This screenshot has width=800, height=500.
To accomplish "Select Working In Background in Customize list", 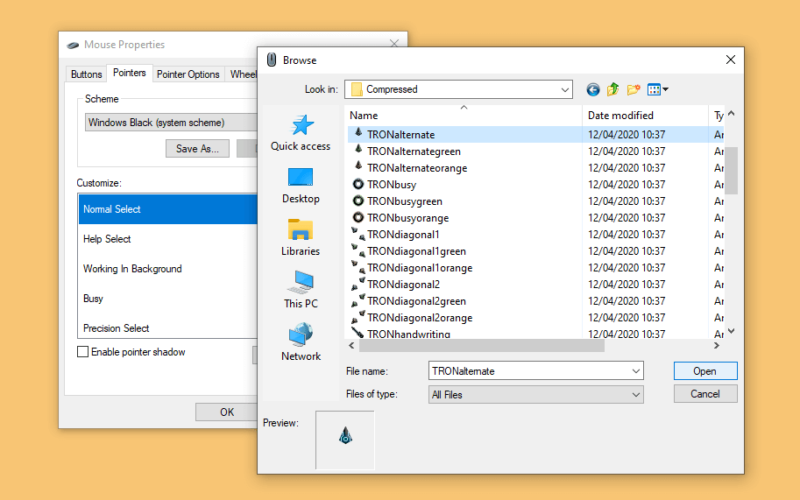I will click(x=168, y=269).
